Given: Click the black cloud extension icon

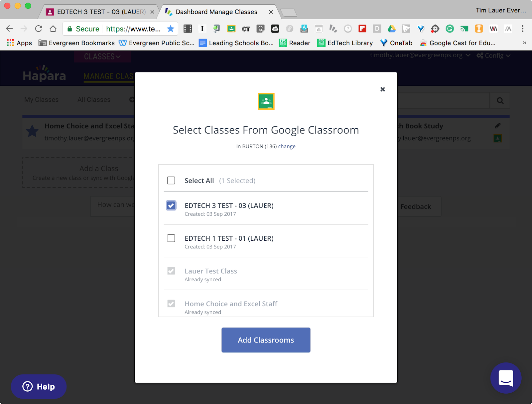Looking at the screenshot, I should click(275, 29).
